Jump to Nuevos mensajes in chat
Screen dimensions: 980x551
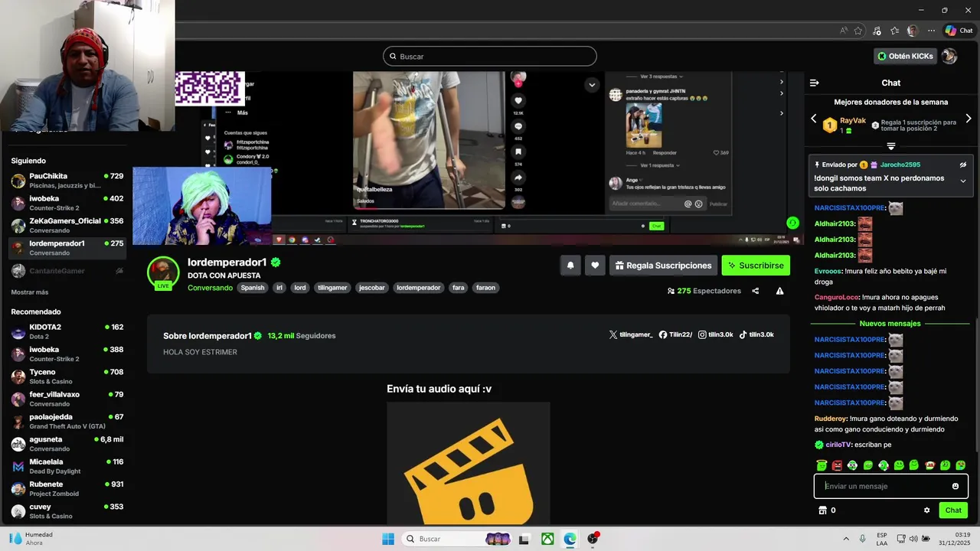point(890,324)
